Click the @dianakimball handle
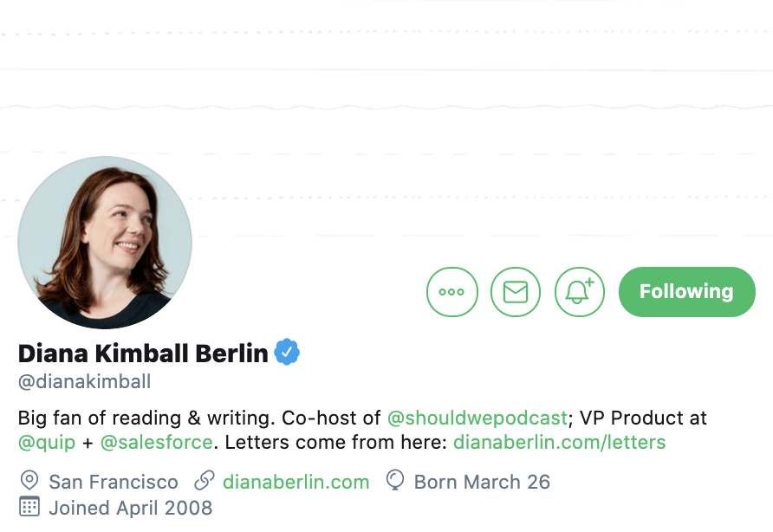Image resolution: width=773 pixels, height=532 pixels. click(x=84, y=381)
